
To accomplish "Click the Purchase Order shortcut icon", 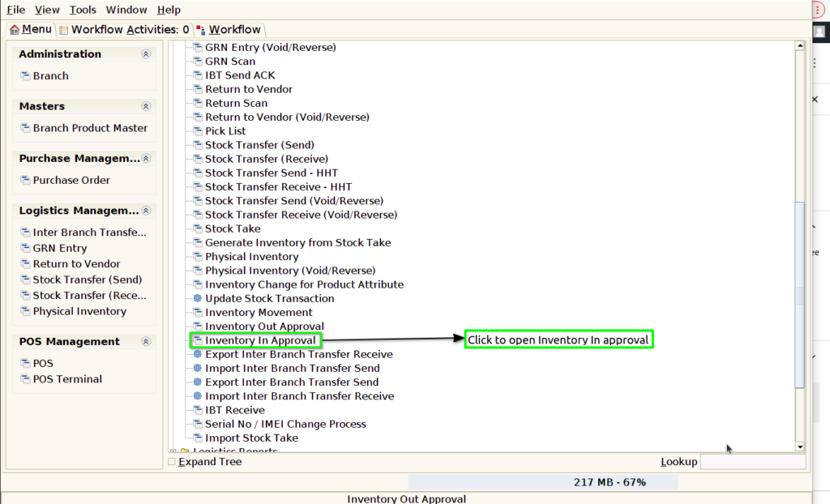I will [25, 179].
